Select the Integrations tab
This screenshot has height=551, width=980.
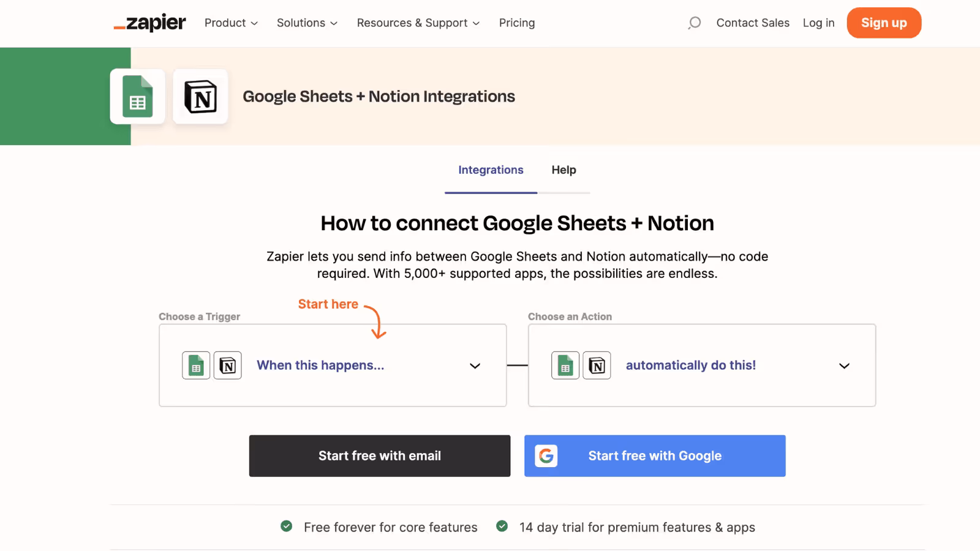click(x=491, y=170)
